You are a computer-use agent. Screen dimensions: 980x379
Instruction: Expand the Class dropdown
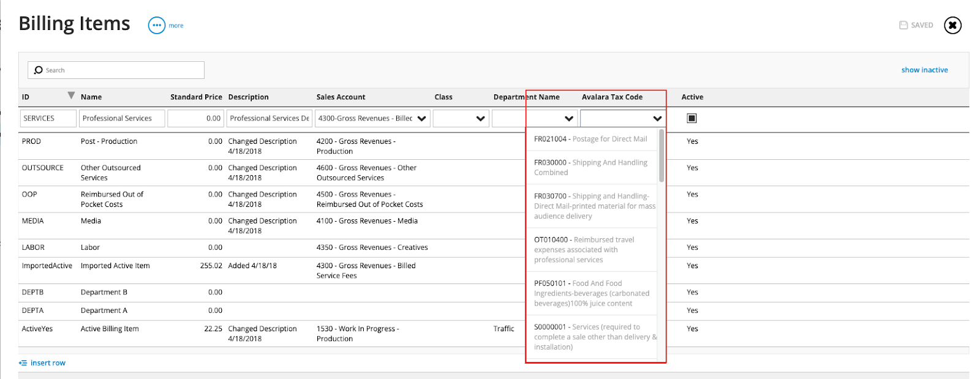click(x=480, y=119)
